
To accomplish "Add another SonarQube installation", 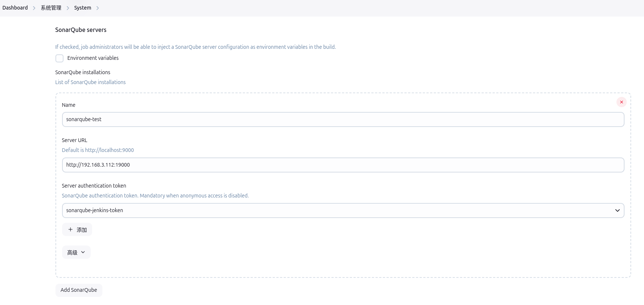I will 79,290.
